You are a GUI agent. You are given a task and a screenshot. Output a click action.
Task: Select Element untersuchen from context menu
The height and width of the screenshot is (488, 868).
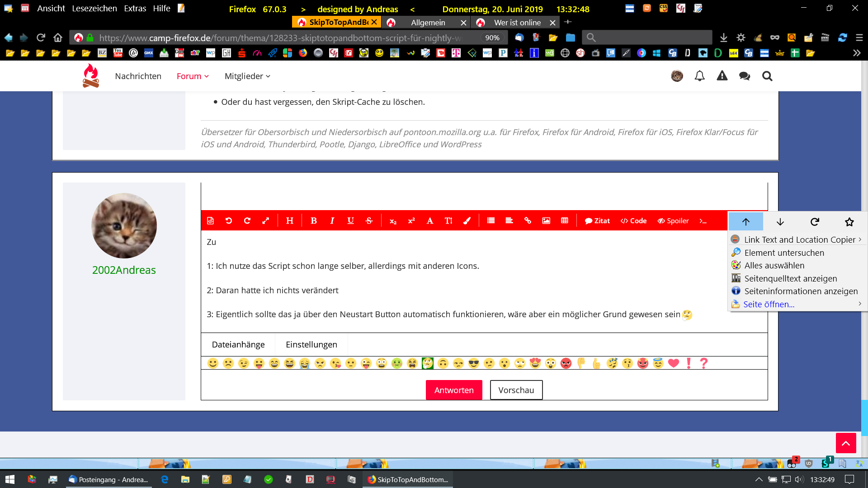[x=784, y=253]
